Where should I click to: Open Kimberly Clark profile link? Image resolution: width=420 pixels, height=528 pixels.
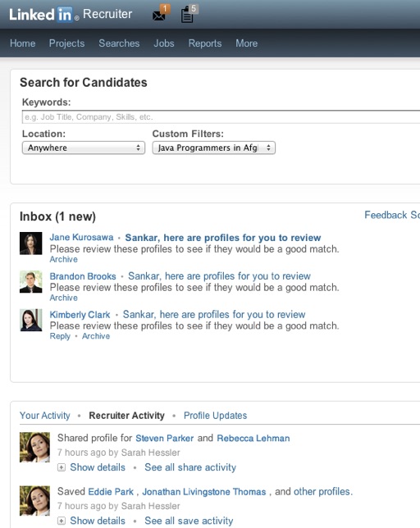pos(80,315)
